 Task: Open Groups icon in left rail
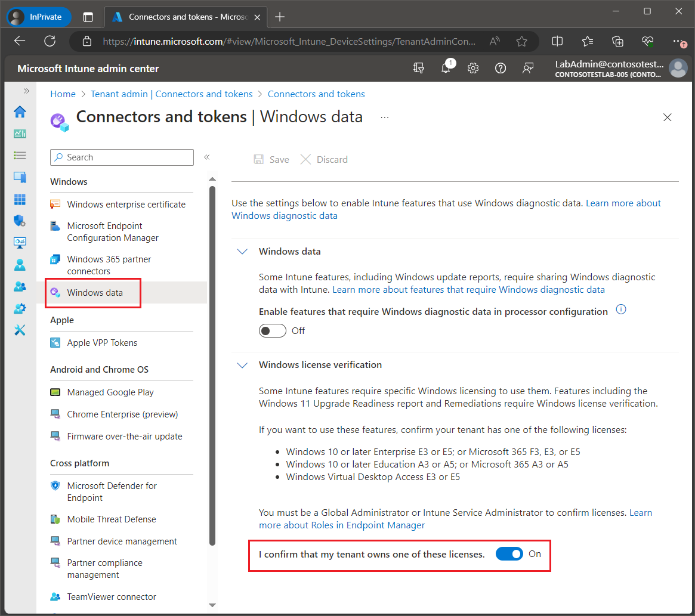[x=20, y=286]
